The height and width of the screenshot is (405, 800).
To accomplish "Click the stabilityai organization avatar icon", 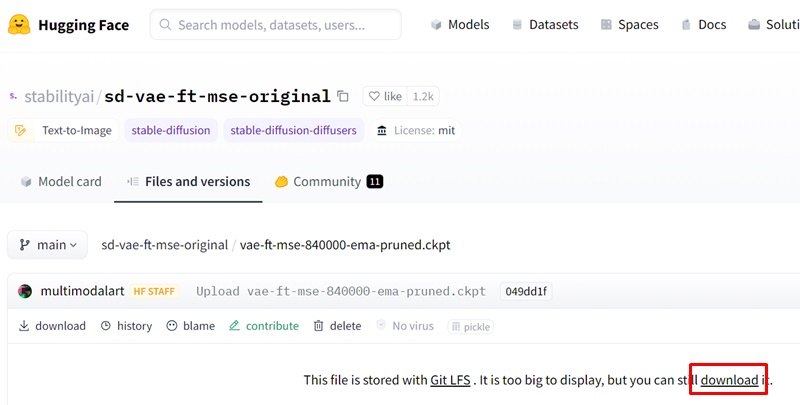I will pos(13,95).
